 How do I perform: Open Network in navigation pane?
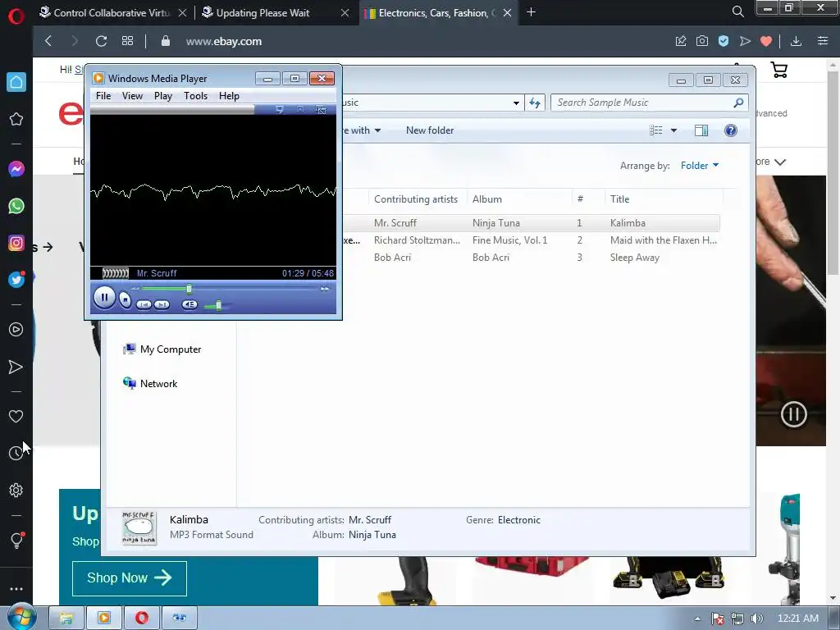[151, 384]
